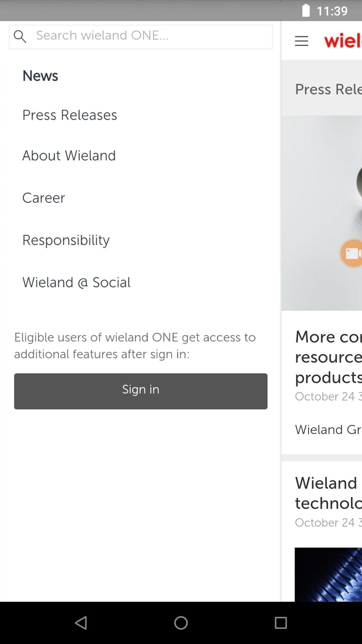
Task: Focus the Search wieland ONE field
Action: pos(141,37)
